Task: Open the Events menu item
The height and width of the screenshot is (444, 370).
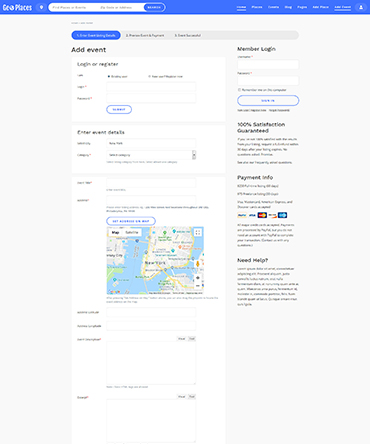Action: click(273, 7)
